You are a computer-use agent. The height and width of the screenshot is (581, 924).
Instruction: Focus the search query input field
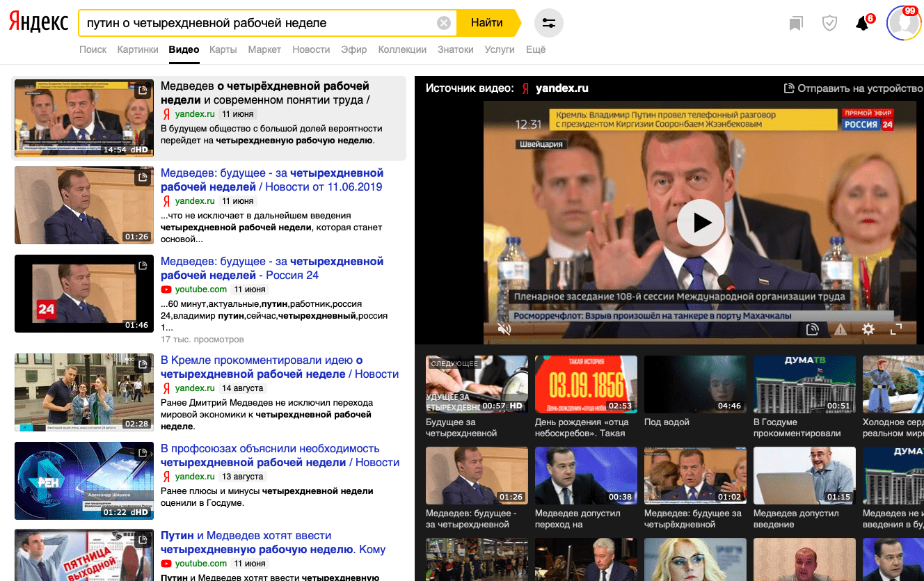click(x=257, y=23)
